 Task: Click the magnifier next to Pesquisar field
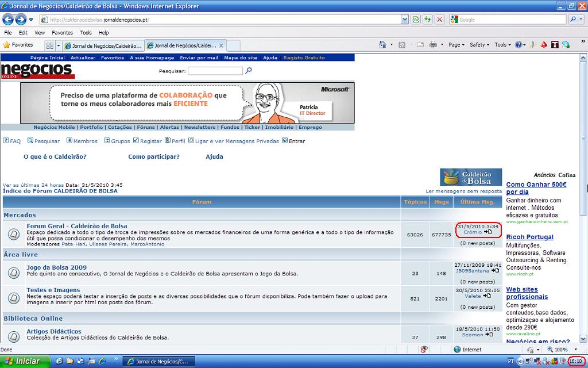tap(248, 70)
